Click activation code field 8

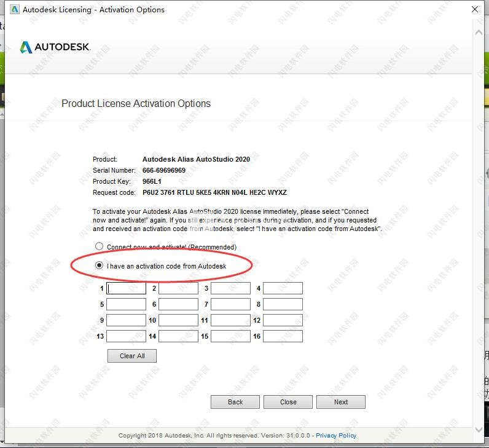coord(283,304)
